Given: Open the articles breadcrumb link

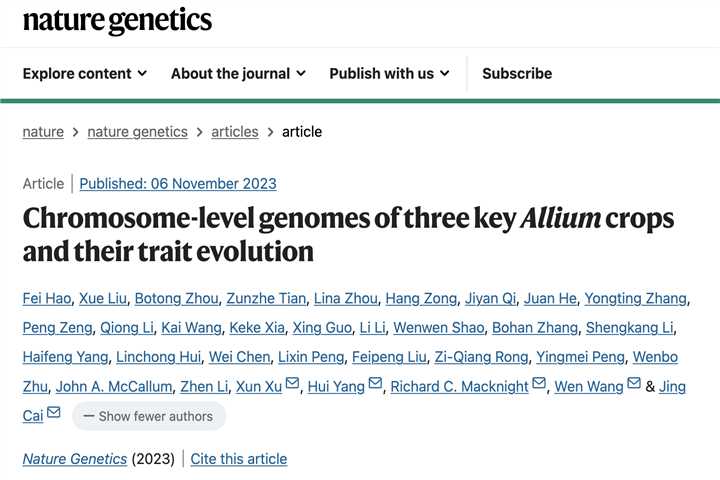Looking at the screenshot, I should [x=235, y=132].
